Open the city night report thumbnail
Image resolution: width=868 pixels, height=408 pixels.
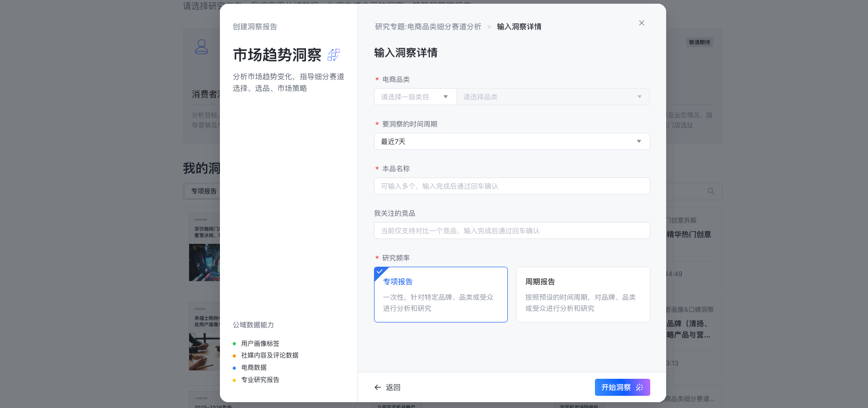click(205, 262)
